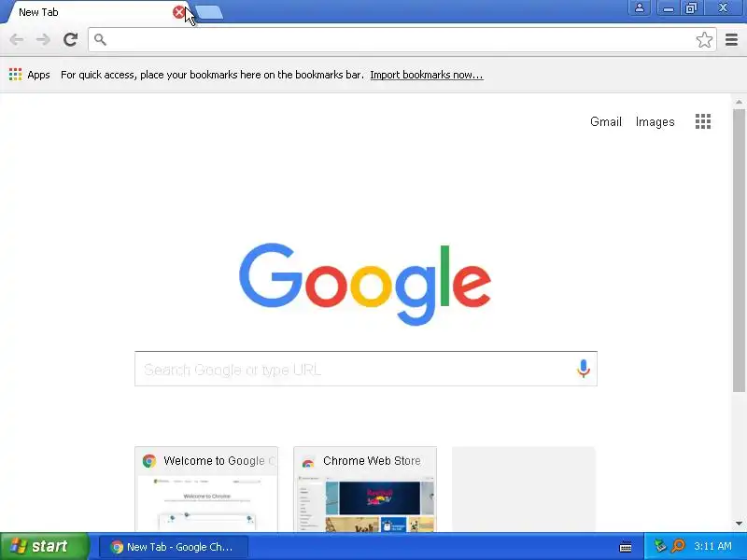Minimize the Chrome window
The image size is (747, 560).
[x=668, y=7]
